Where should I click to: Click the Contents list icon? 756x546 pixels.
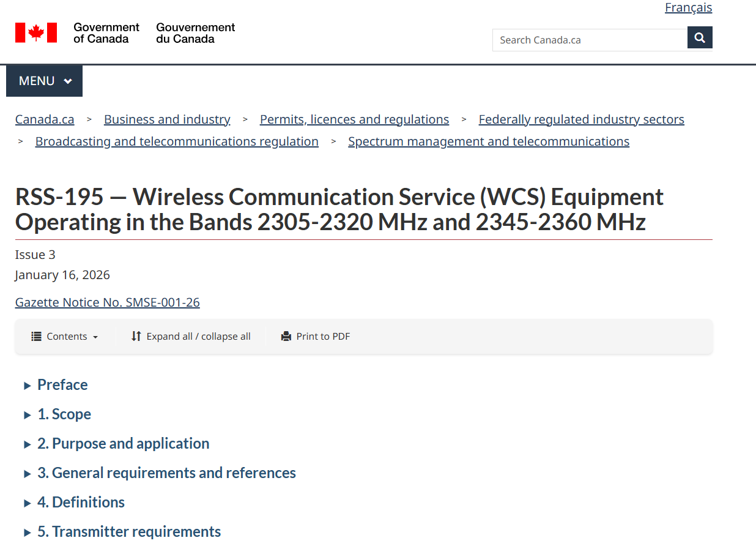click(x=37, y=337)
